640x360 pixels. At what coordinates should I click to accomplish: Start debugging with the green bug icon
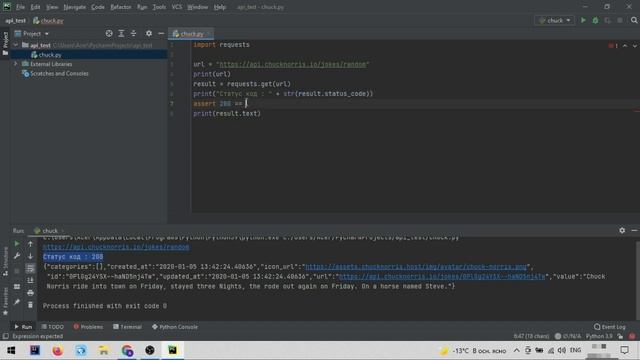[596, 20]
